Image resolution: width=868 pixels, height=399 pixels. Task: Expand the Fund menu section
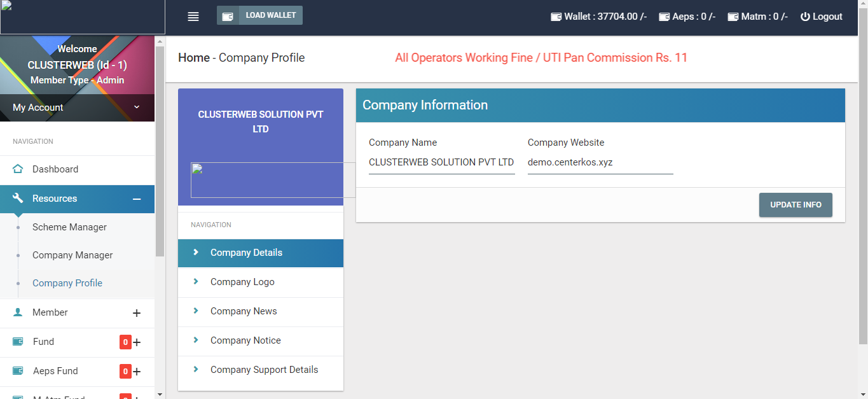(x=136, y=342)
